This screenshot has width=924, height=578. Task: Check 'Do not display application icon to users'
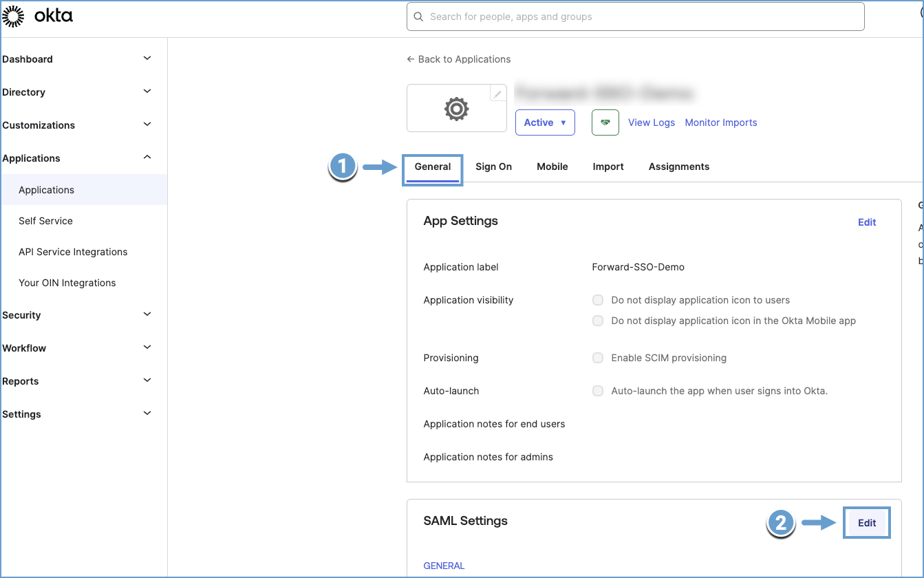597,299
